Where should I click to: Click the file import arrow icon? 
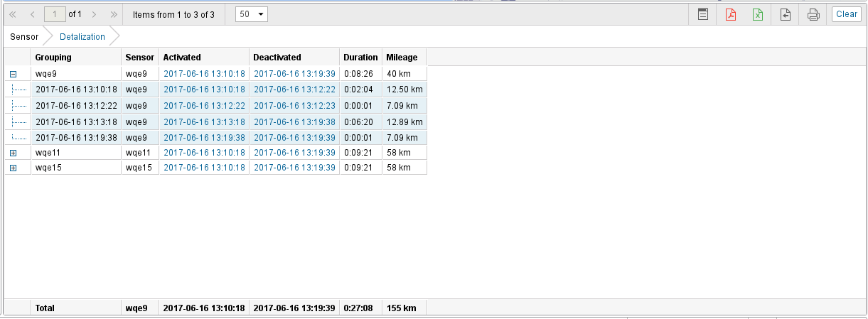786,14
